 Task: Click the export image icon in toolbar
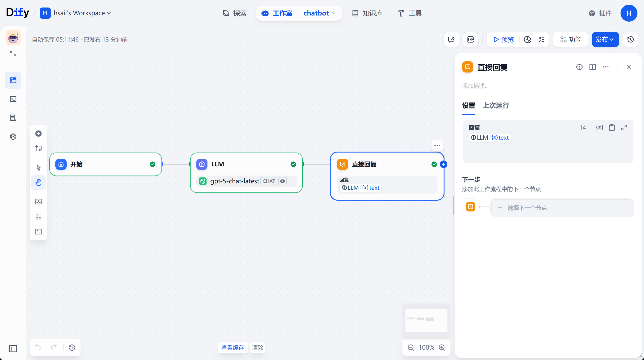point(38,202)
